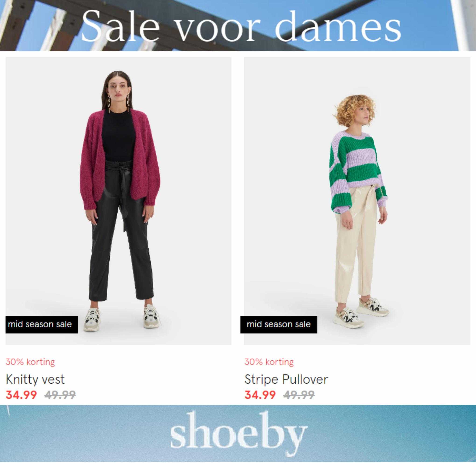The height and width of the screenshot is (463, 476).
Task: Open the Knitty vest product photo
Action: (x=118, y=201)
